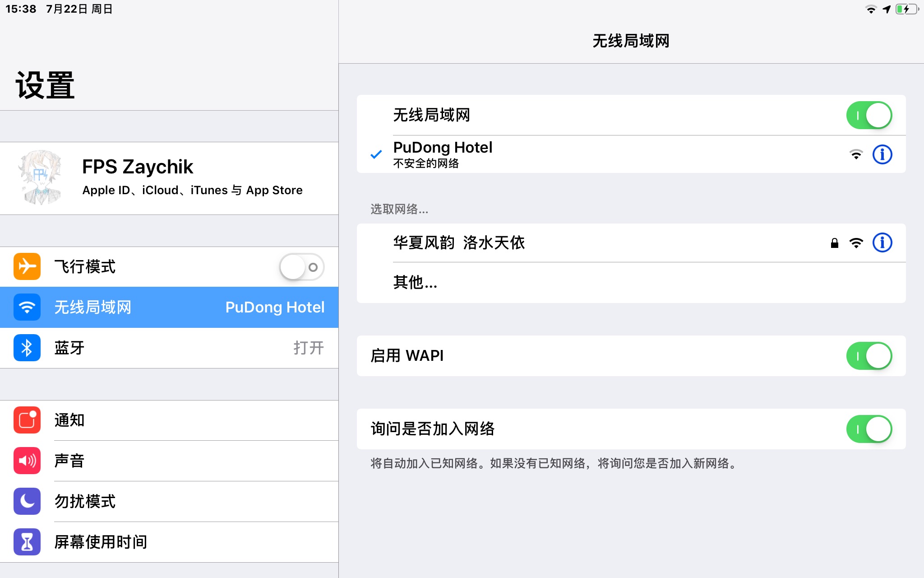Tap the red Notifications (通知) icon

point(27,420)
